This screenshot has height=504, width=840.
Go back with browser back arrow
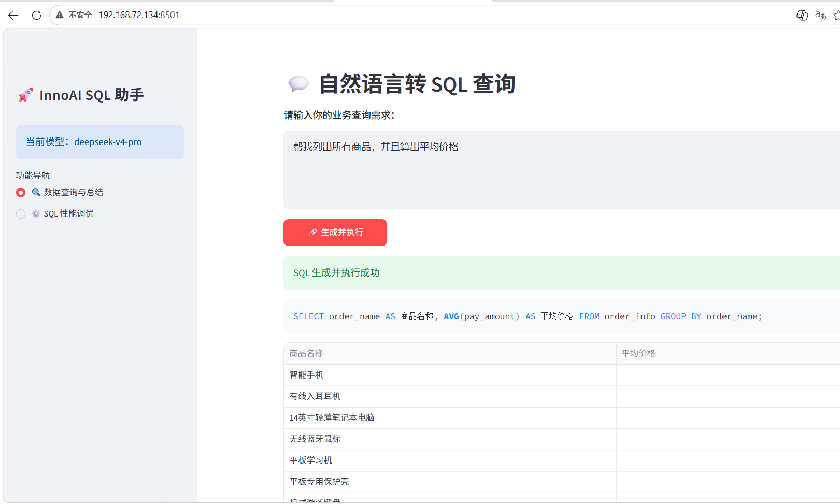tap(13, 15)
